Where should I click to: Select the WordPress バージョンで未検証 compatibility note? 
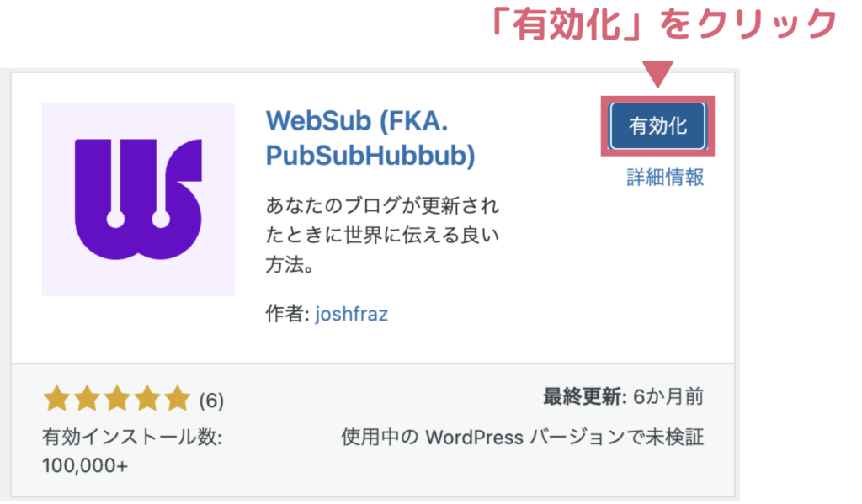coord(522,438)
